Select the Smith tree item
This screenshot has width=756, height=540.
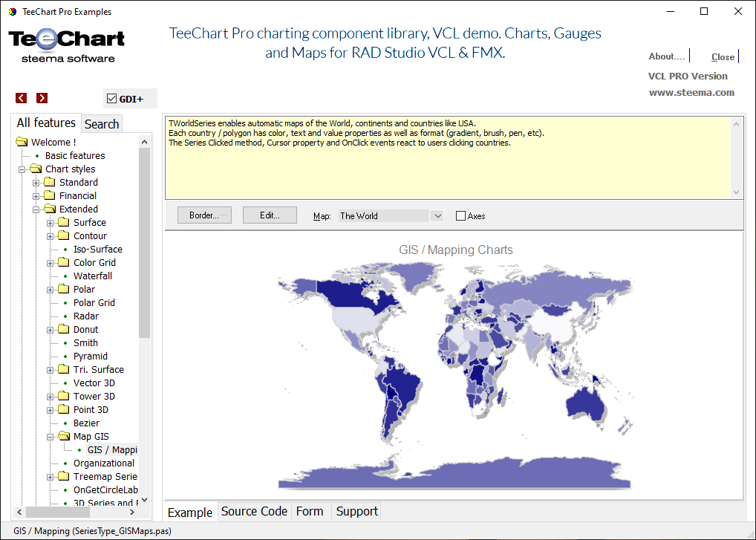(85, 343)
